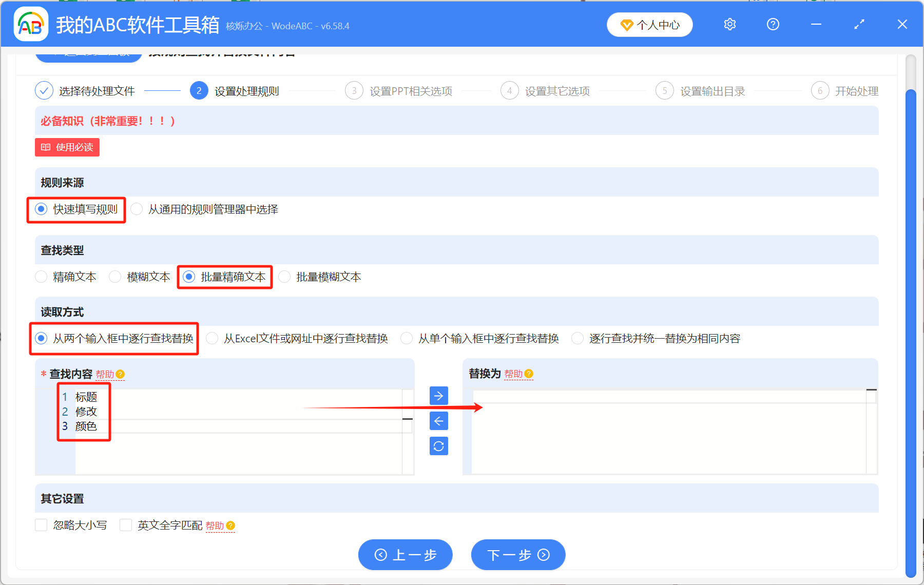The width and height of the screenshot is (924, 585).
Task: Click the left arrow transfer icon
Action: 438,421
